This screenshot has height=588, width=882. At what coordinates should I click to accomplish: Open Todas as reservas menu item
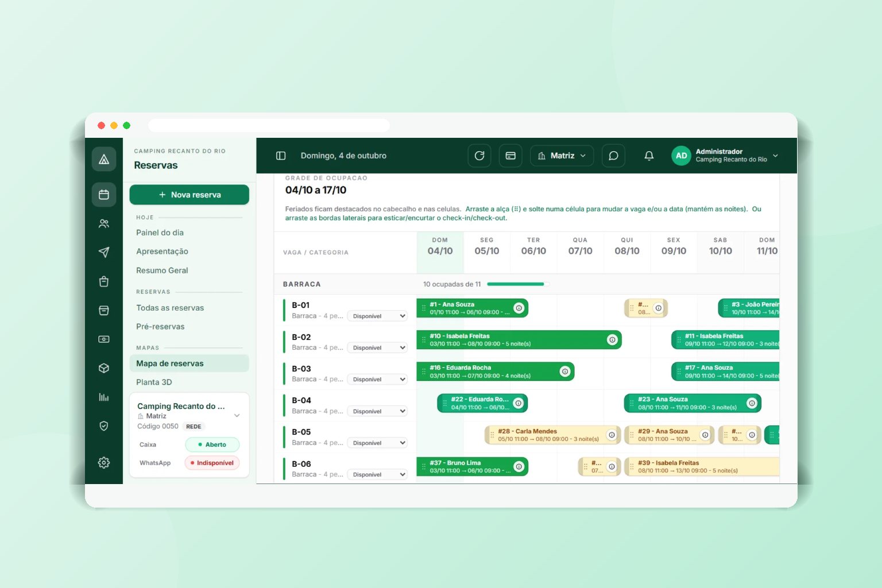tap(170, 308)
